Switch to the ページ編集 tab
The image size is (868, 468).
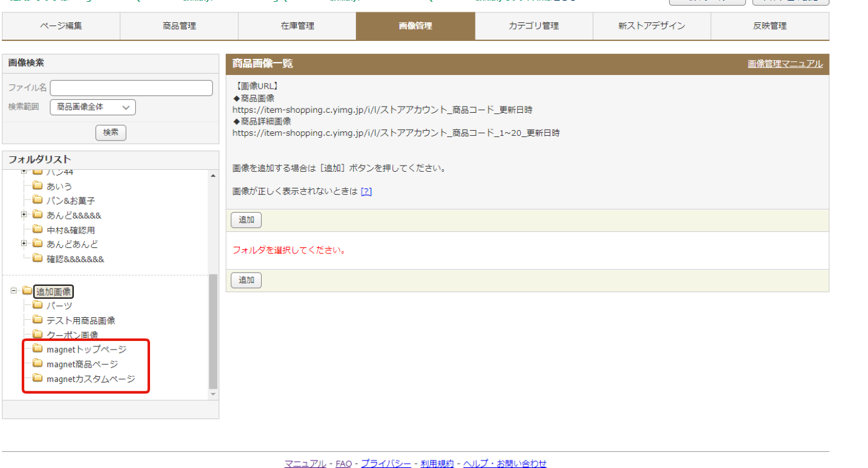(61, 26)
